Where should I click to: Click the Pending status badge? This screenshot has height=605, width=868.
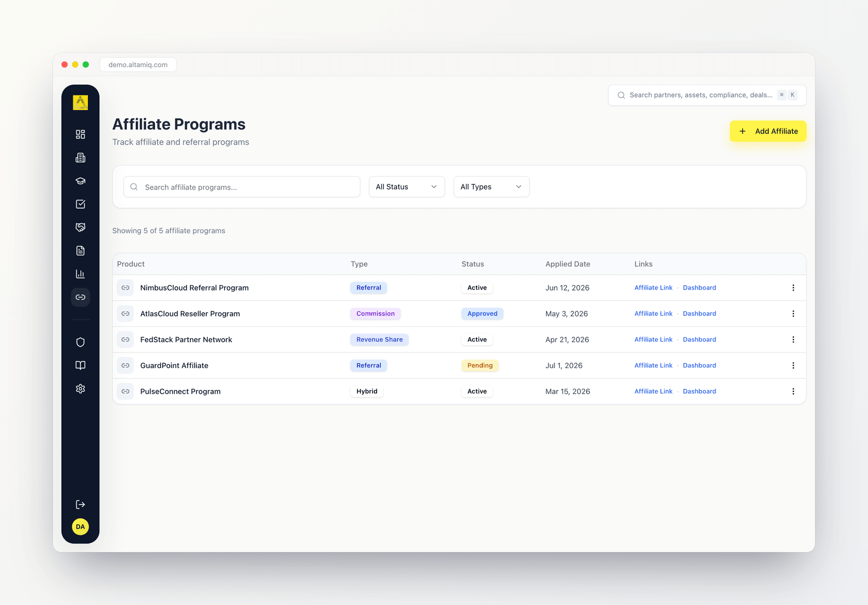pos(480,365)
